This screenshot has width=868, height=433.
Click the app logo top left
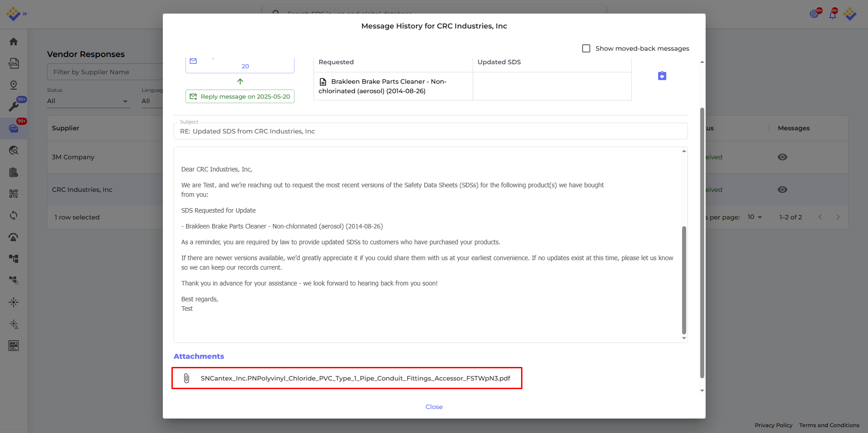[x=13, y=14]
